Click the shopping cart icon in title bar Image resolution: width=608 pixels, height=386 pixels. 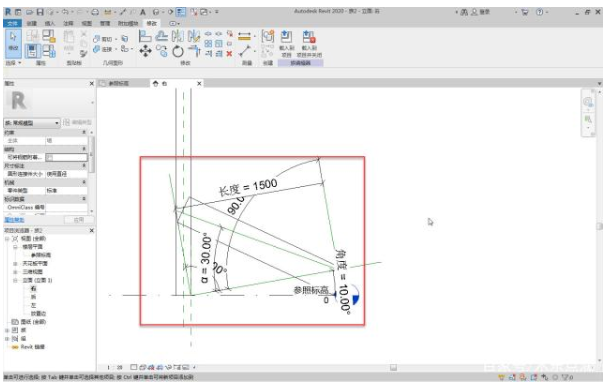pos(525,12)
